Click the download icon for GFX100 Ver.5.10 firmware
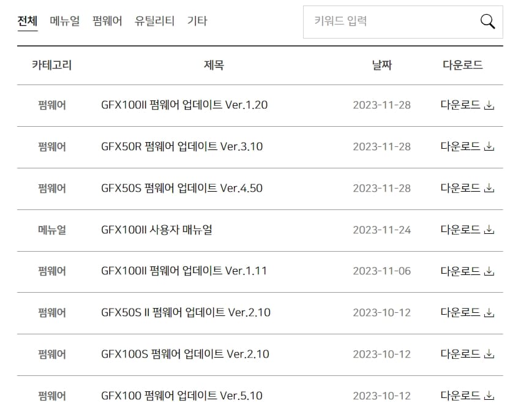532x417 pixels. coord(489,396)
